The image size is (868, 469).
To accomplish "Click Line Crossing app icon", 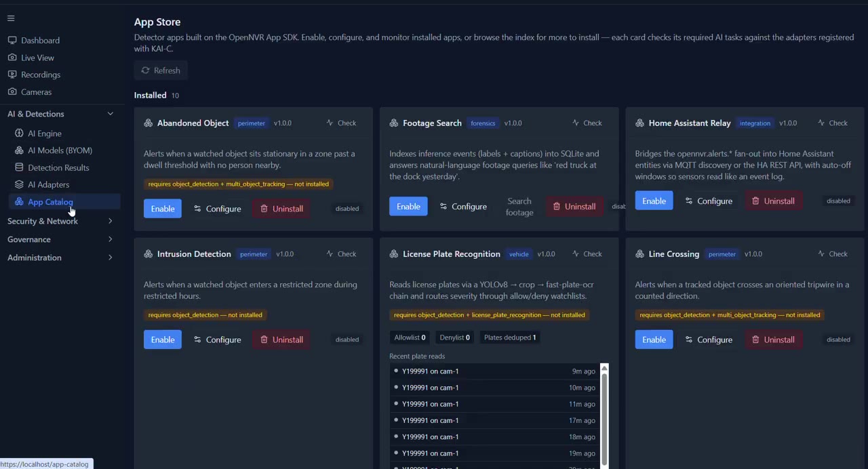I will (639, 254).
